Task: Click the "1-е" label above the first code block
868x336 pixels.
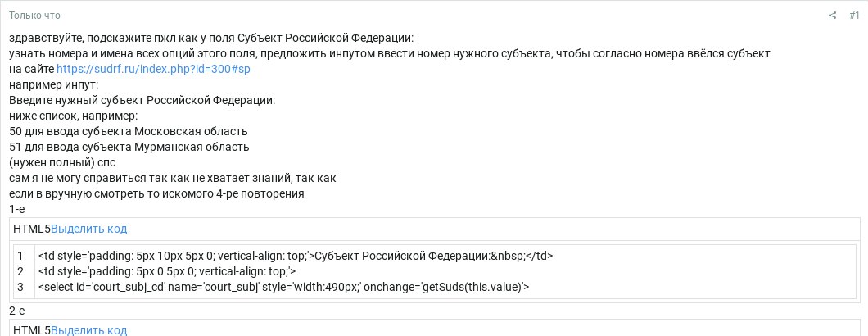Action: (17, 210)
